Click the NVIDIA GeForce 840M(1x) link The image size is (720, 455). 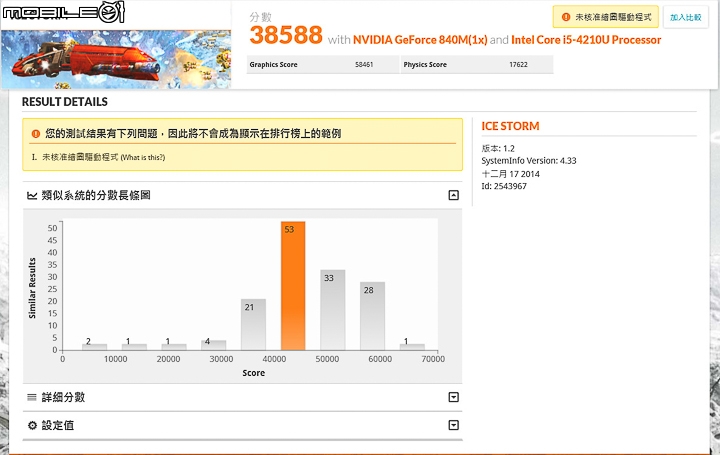tap(420, 40)
